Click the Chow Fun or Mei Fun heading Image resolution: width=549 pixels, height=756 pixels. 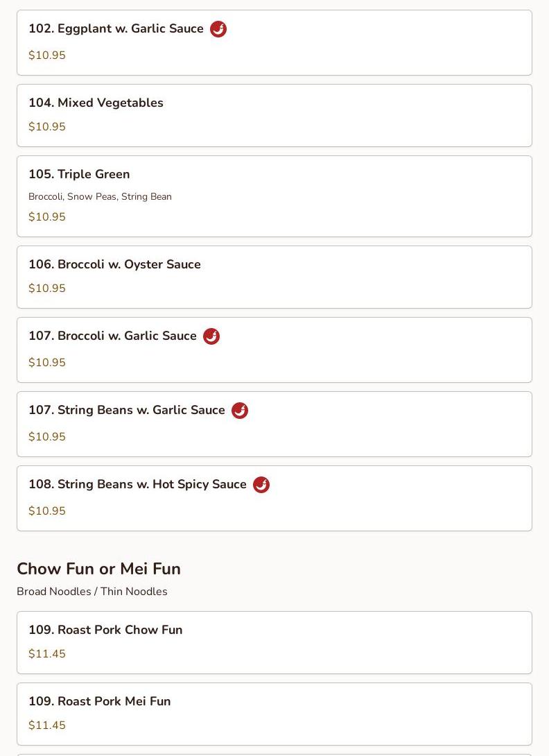[98, 569]
